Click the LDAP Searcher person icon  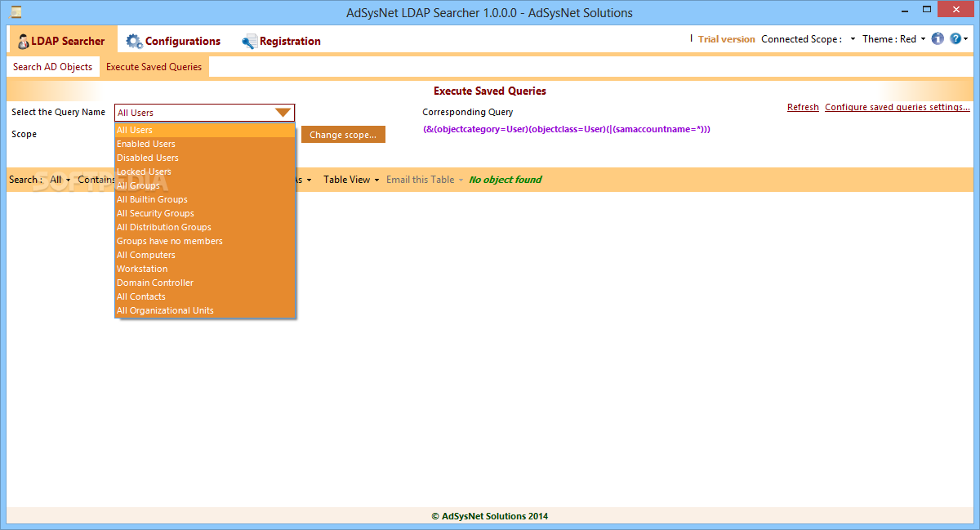24,41
